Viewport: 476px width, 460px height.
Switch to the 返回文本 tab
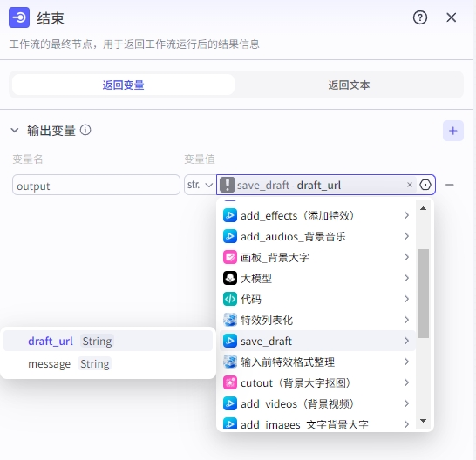click(349, 85)
